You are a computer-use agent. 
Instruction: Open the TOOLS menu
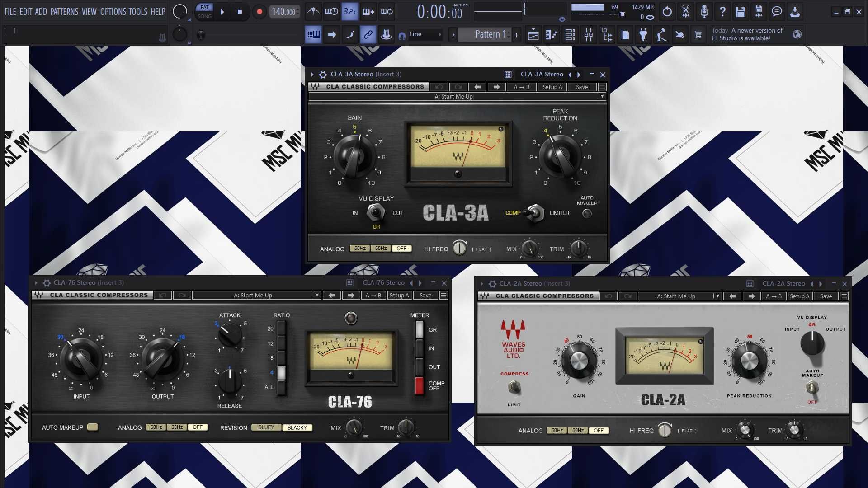138,12
